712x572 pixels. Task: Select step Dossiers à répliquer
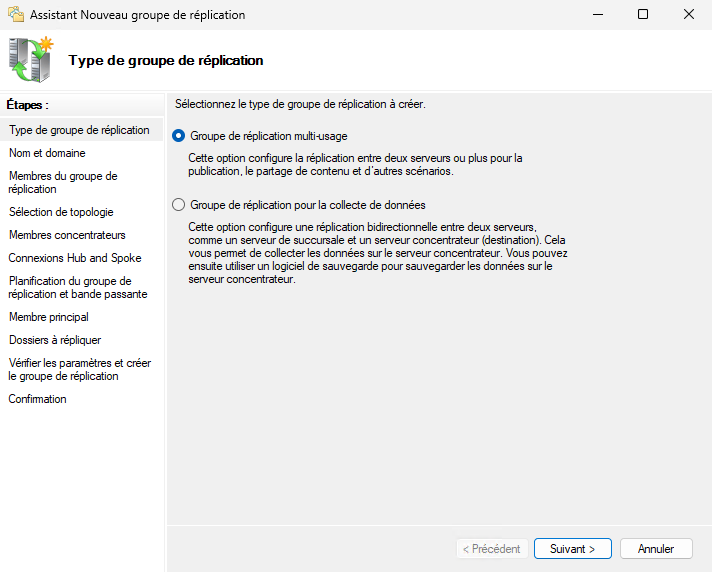click(x=55, y=340)
